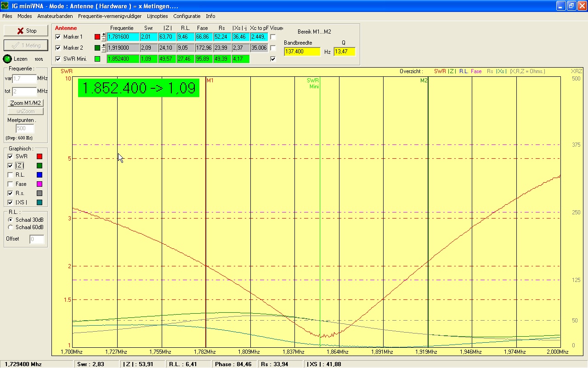
Task: Open the Amateurbanden menu
Action: point(55,16)
